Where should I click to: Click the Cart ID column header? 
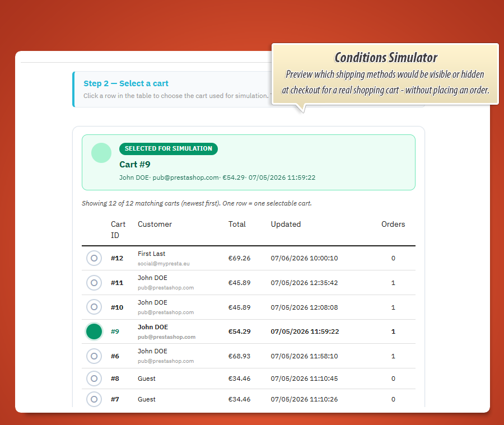118,230
